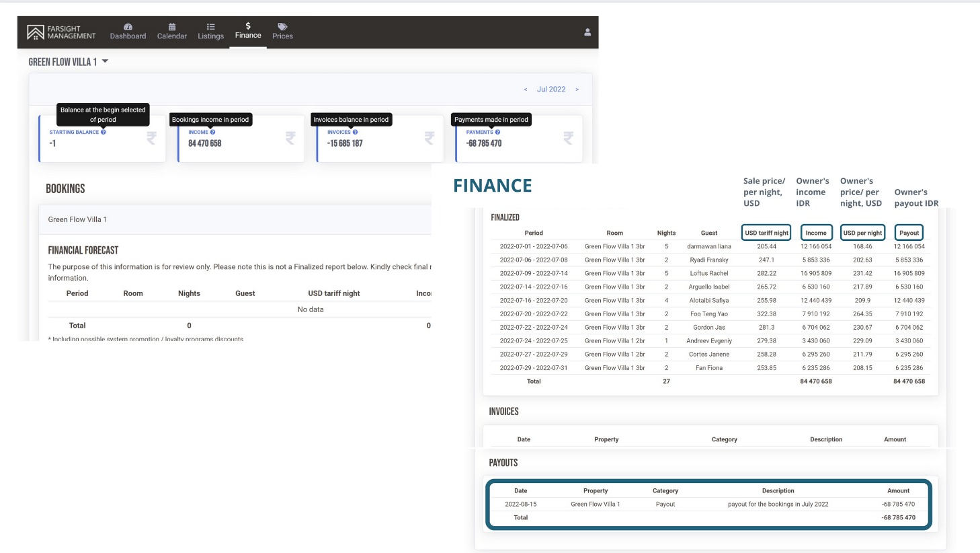This screenshot has width=980, height=553.
Task: Click the payout date 2022-08-15
Action: (521, 504)
